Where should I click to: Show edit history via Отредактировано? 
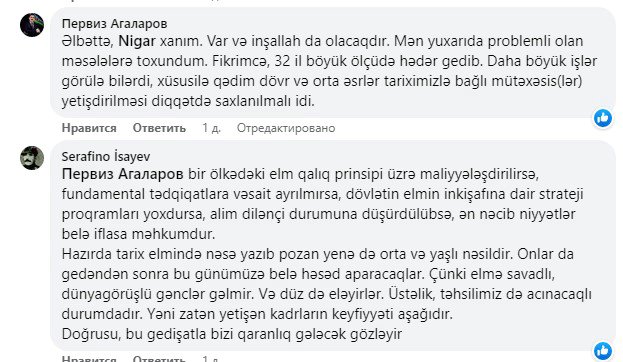pyautogui.click(x=286, y=128)
